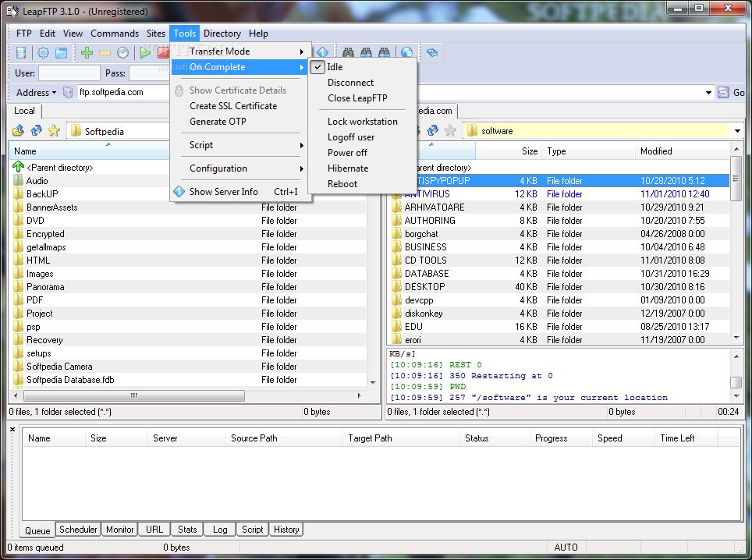The height and width of the screenshot is (560, 752).
Task: Click the User input field
Action: pos(69,73)
